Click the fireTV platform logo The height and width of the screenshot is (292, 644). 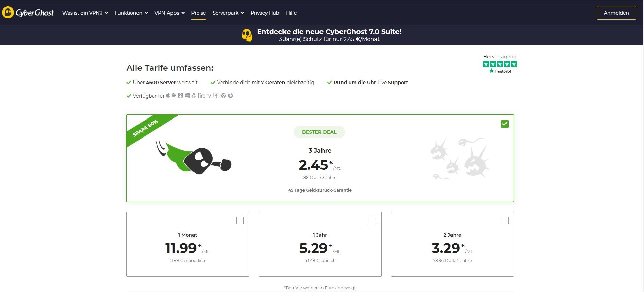(204, 96)
